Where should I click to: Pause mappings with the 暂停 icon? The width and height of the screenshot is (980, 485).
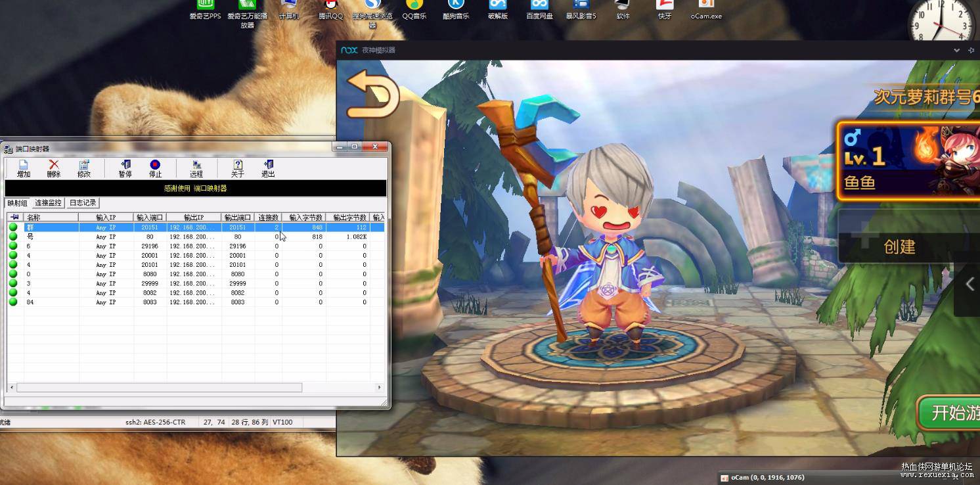tap(125, 168)
